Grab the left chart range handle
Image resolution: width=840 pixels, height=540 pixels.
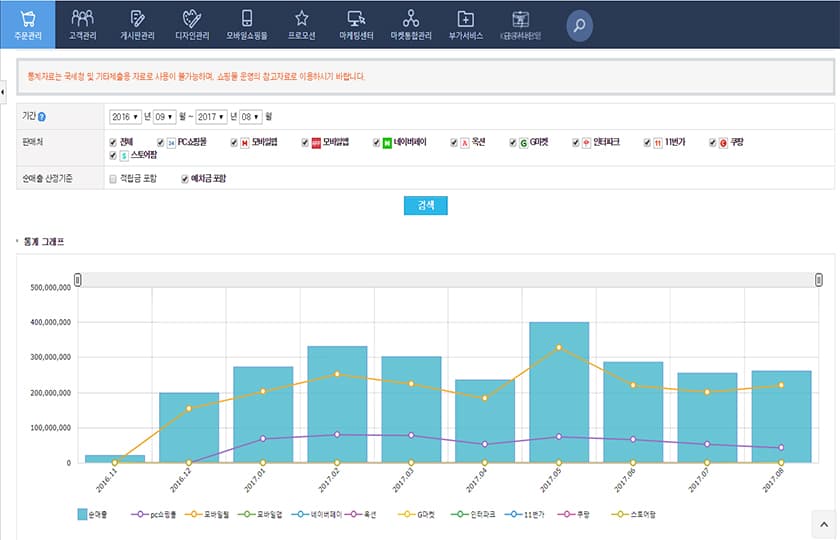tap(78, 280)
